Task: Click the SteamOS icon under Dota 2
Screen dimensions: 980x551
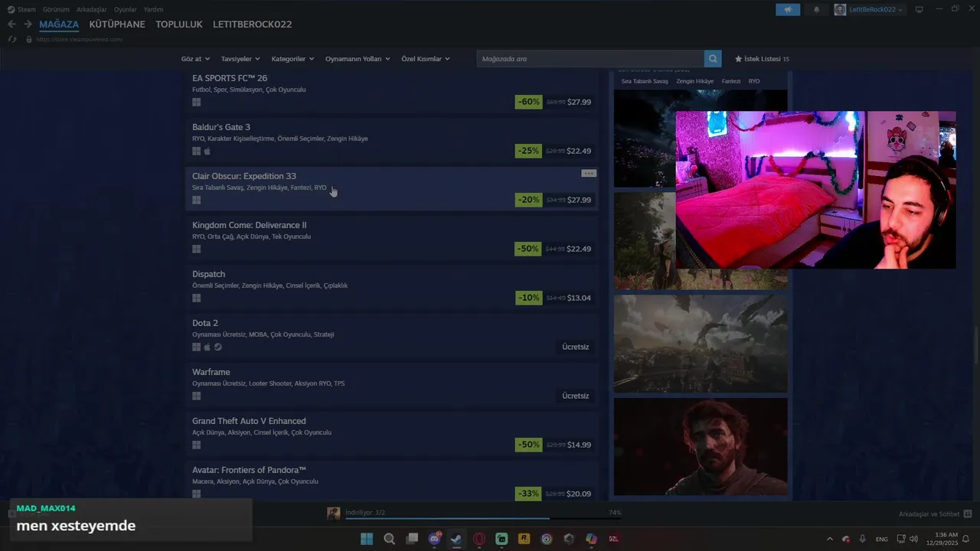Action: [217, 347]
